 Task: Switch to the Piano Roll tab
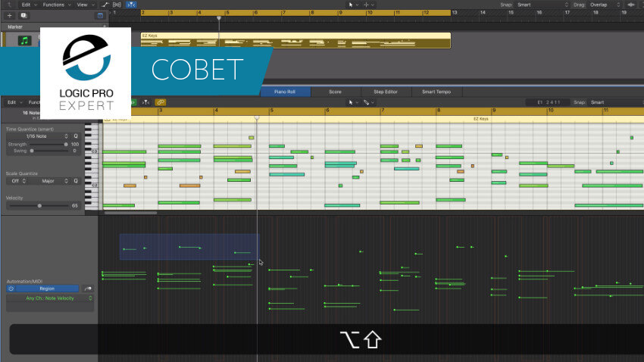[x=285, y=92]
